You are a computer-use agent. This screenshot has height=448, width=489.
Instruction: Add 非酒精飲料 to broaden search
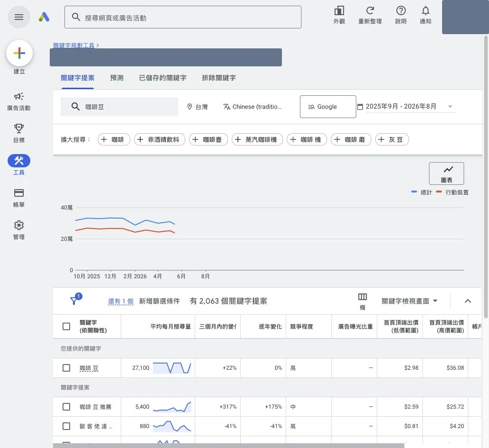[159, 139]
